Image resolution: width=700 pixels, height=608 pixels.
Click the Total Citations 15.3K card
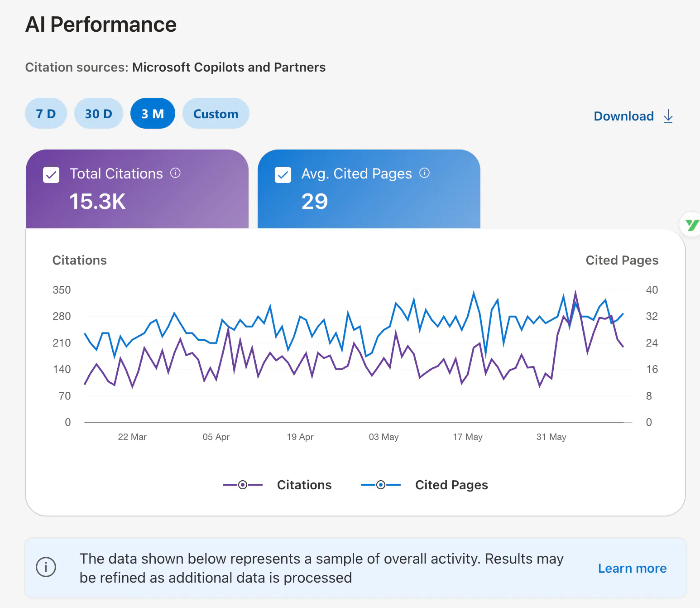pyautogui.click(x=137, y=189)
